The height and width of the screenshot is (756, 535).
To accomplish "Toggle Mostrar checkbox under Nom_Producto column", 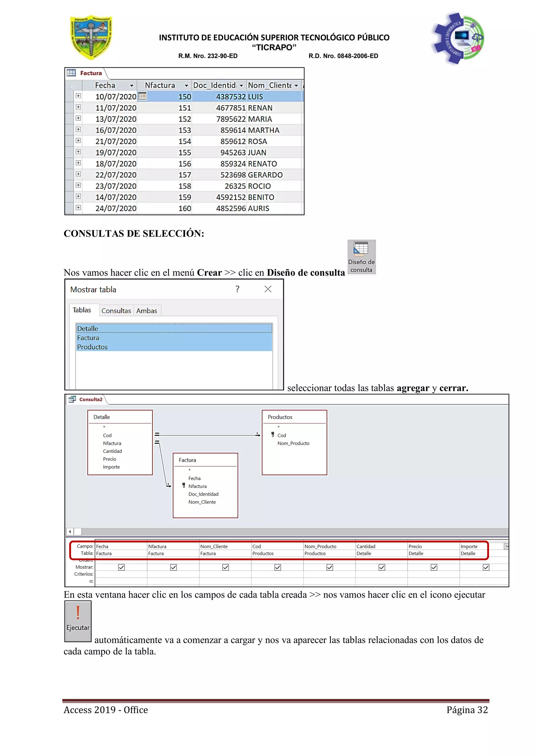I will coord(330,567).
